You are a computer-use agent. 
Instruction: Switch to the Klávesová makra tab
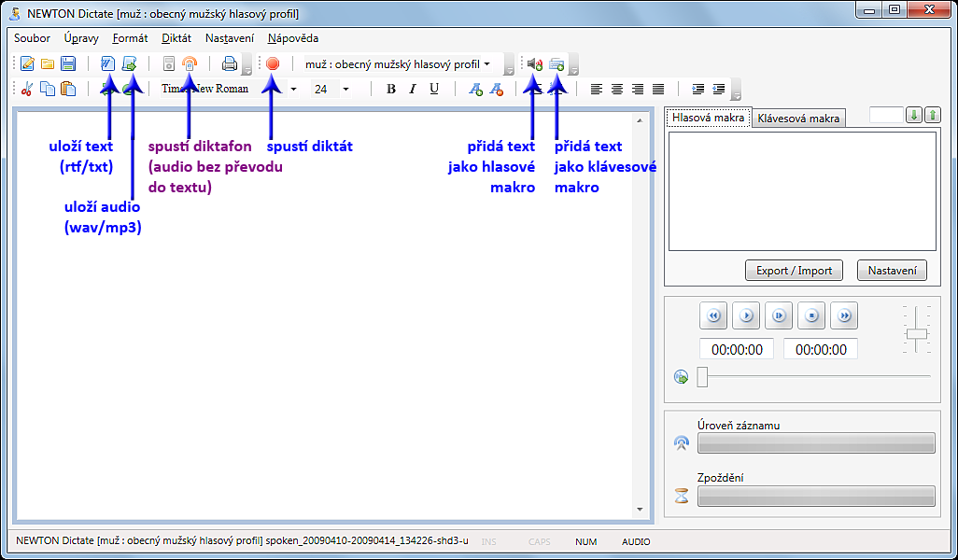(x=798, y=119)
